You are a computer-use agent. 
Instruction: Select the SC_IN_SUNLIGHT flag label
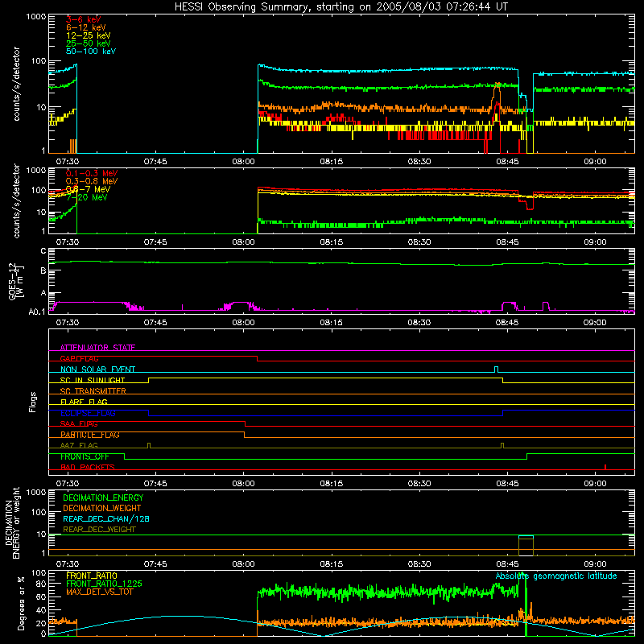pyautogui.click(x=93, y=380)
